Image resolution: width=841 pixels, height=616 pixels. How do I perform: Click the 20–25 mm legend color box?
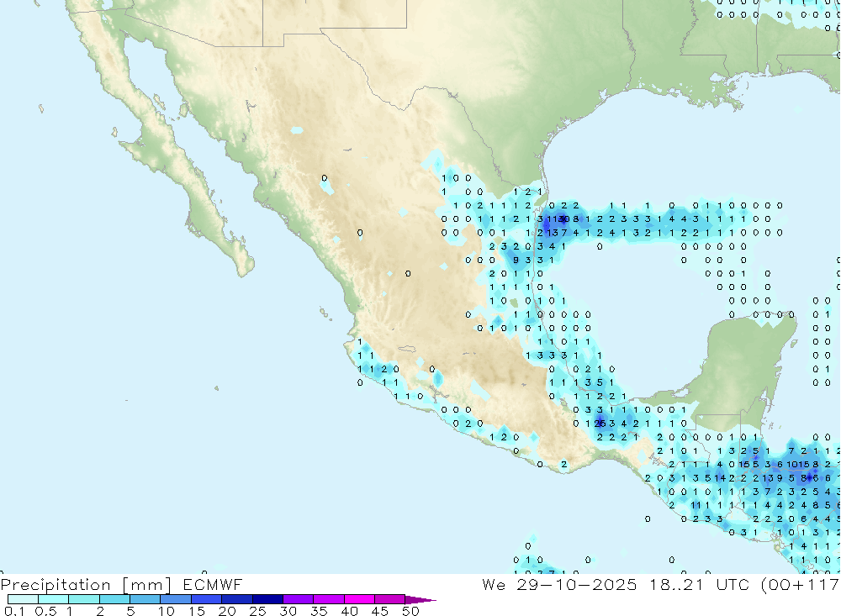coord(237,599)
